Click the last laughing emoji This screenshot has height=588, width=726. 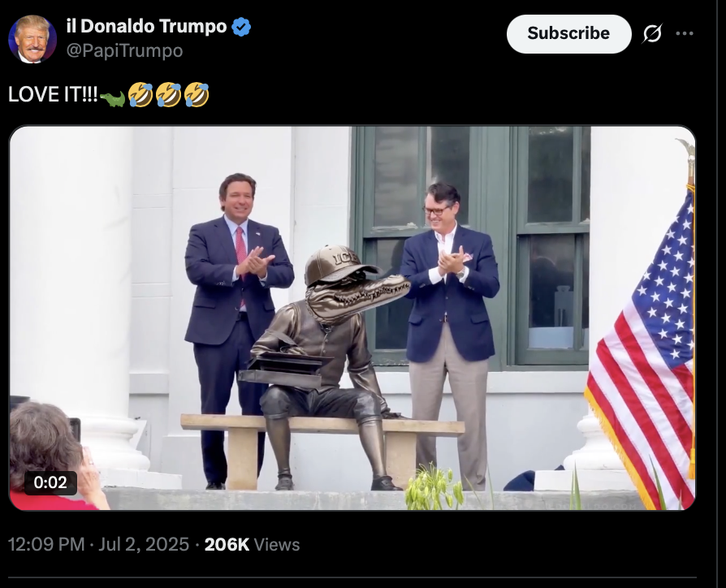pos(197,95)
